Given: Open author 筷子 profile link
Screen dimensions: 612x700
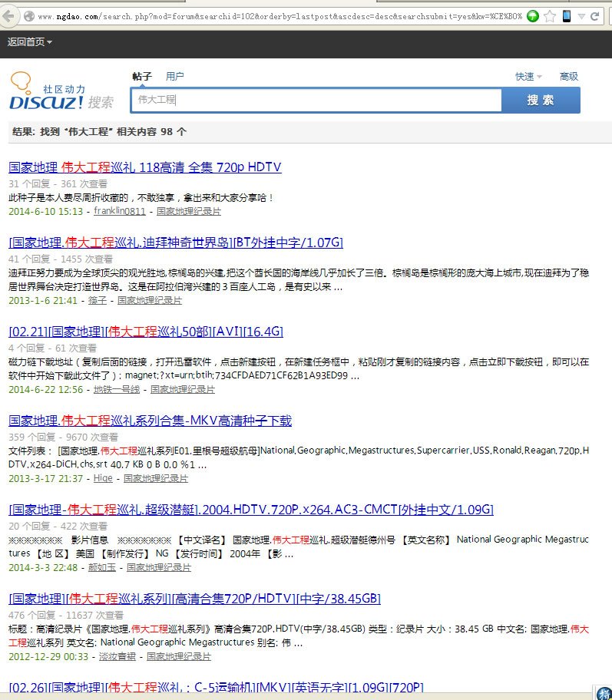Looking at the screenshot, I should tap(98, 300).
